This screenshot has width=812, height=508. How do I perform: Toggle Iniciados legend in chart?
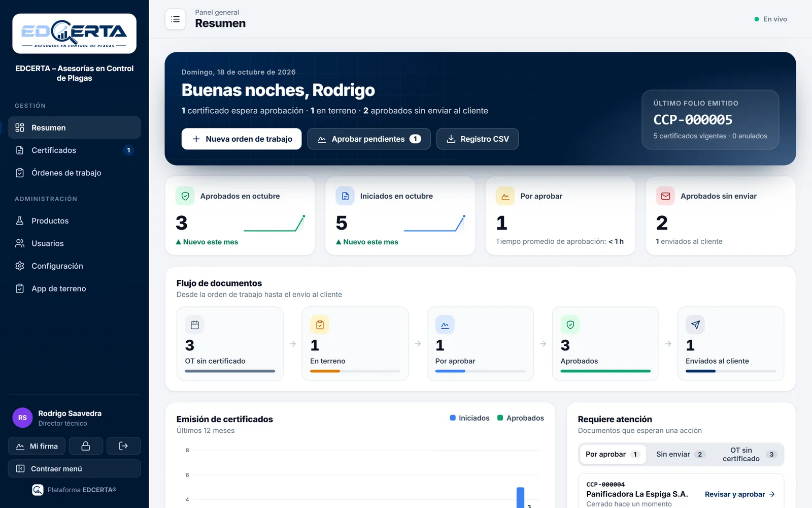469,418
